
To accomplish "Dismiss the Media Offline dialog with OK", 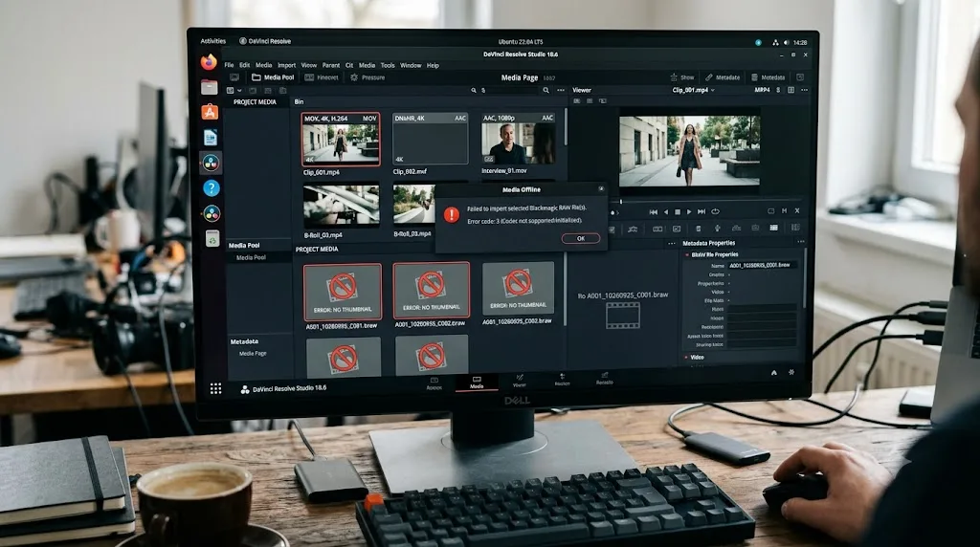I will (x=581, y=238).
